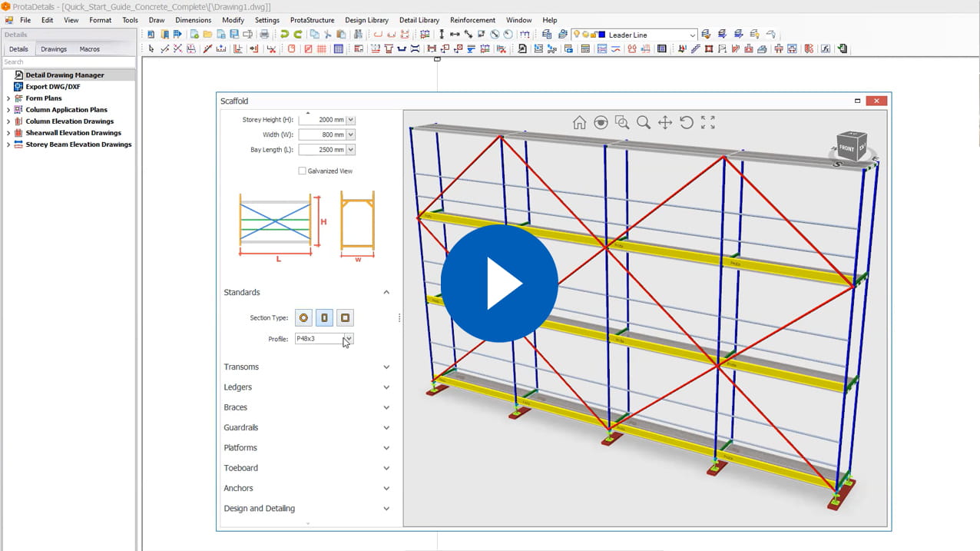Switch to the Drawings tab
The width and height of the screenshot is (980, 551).
pos(54,49)
